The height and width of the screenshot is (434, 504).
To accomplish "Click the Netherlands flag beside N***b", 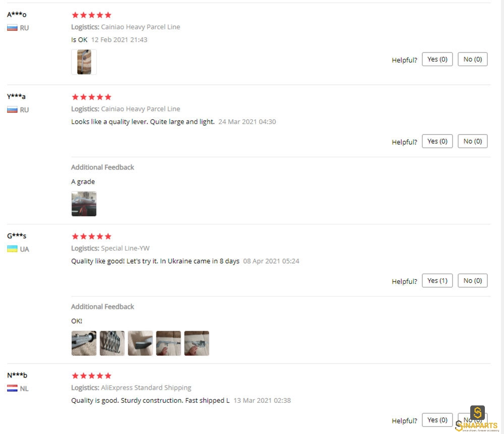I will point(12,388).
